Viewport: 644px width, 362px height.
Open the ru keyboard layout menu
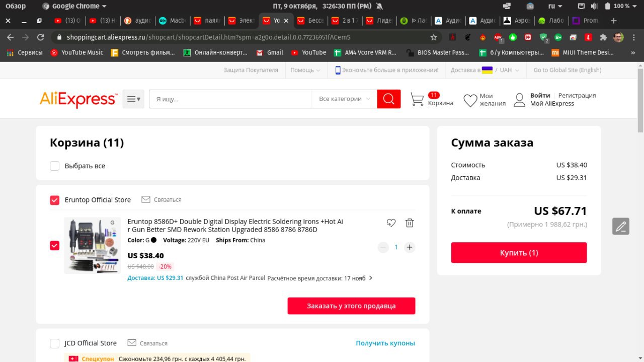555,6
